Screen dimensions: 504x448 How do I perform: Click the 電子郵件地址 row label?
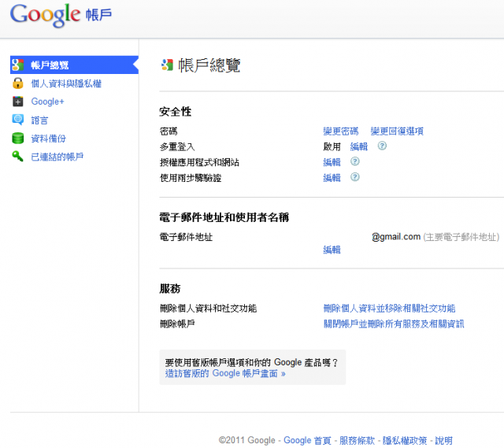[x=186, y=237]
